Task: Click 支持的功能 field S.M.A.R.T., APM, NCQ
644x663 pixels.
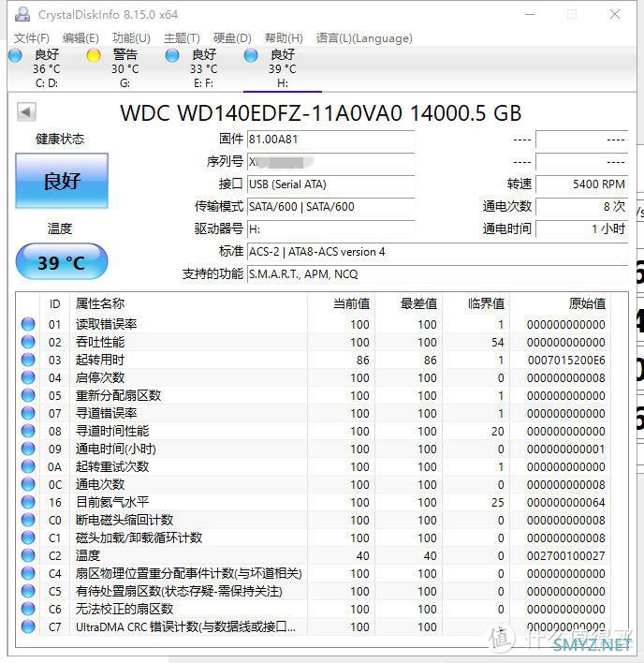Action: [438, 274]
